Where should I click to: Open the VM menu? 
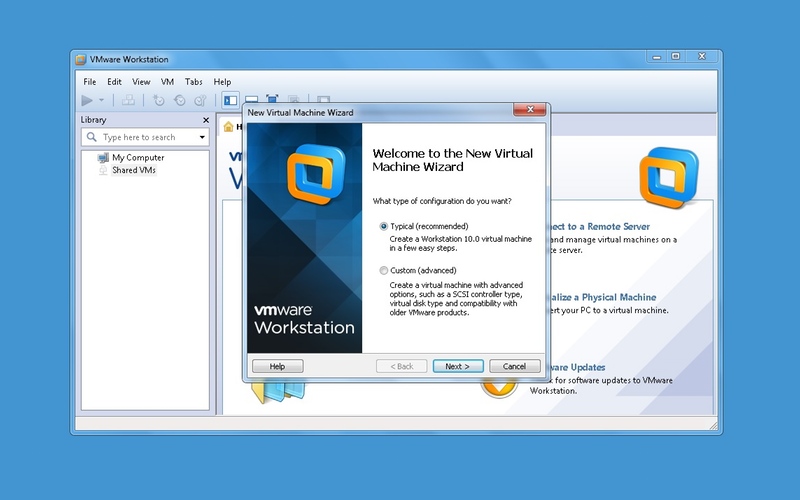point(167,82)
